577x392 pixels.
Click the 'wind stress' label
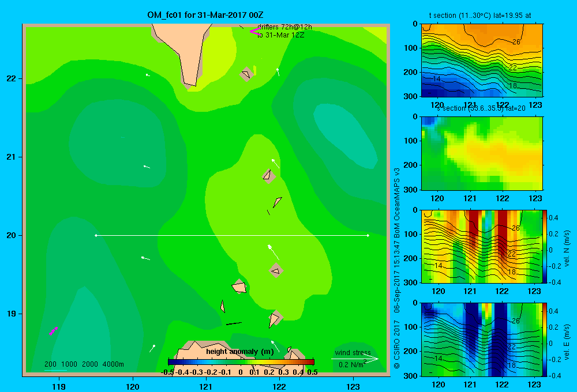pyautogui.click(x=353, y=352)
